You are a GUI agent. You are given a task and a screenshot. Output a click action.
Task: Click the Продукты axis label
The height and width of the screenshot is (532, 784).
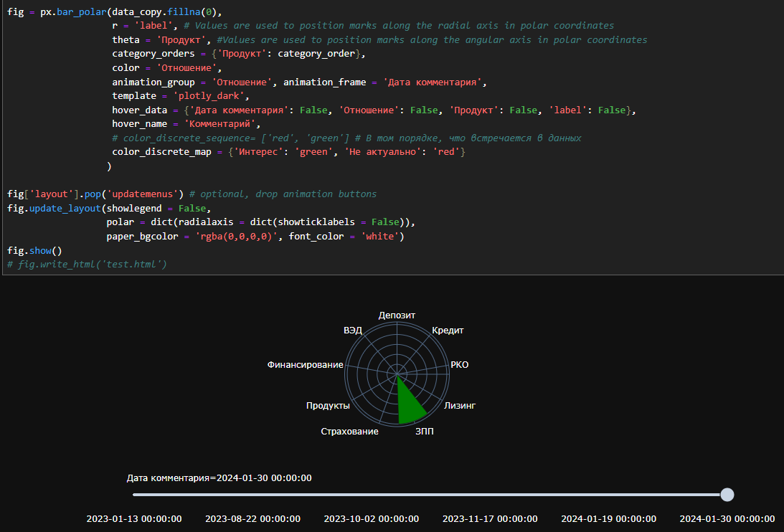[x=329, y=405]
